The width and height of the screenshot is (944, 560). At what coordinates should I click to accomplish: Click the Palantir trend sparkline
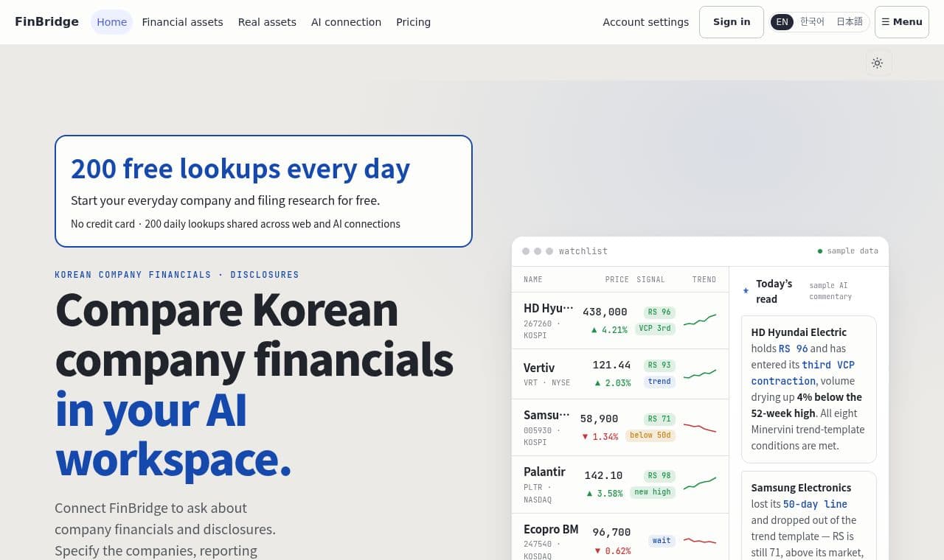point(700,483)
